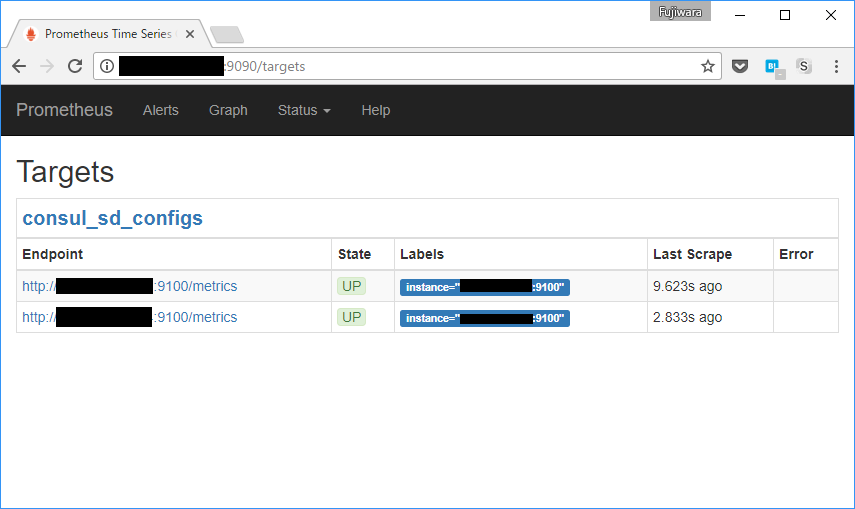This screenshot has height=509, width=855.
Task: Open the Pocket extension icon
Action: pyautogui.click(x=739, y=67)
